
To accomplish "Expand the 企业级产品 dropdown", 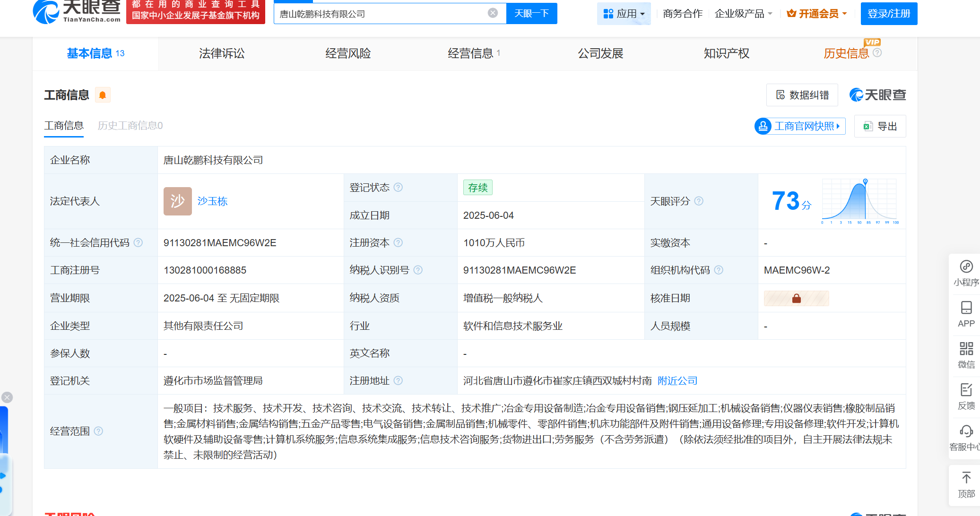I will coord(743,14).
